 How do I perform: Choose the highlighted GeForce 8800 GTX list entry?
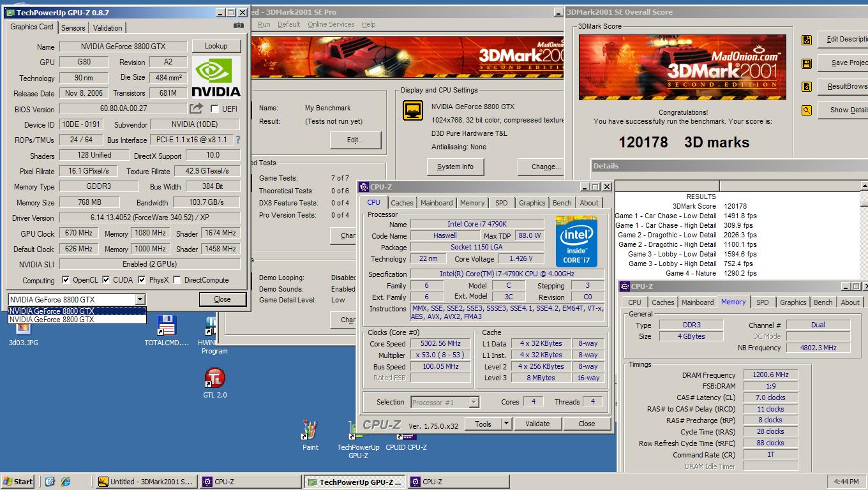tap(77, 311)
